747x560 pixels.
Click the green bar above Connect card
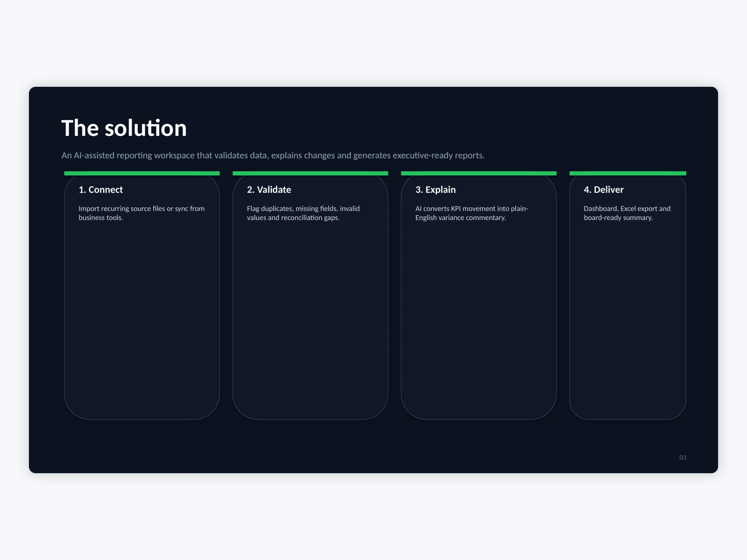pos(142,173)
